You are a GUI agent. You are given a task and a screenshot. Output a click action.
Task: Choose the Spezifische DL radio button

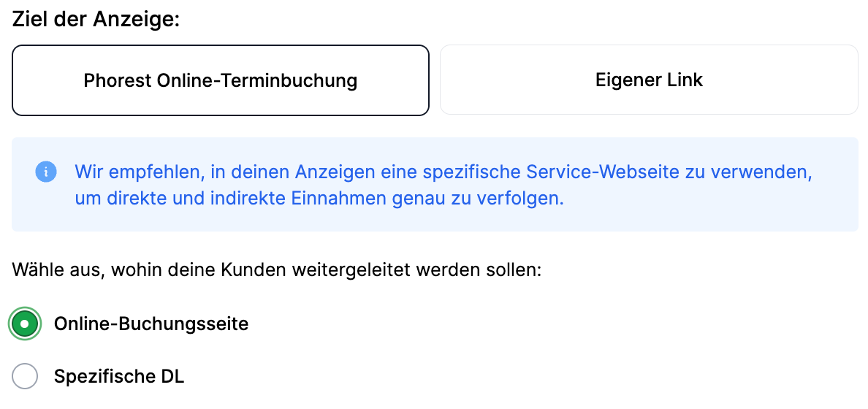(25, 376)
